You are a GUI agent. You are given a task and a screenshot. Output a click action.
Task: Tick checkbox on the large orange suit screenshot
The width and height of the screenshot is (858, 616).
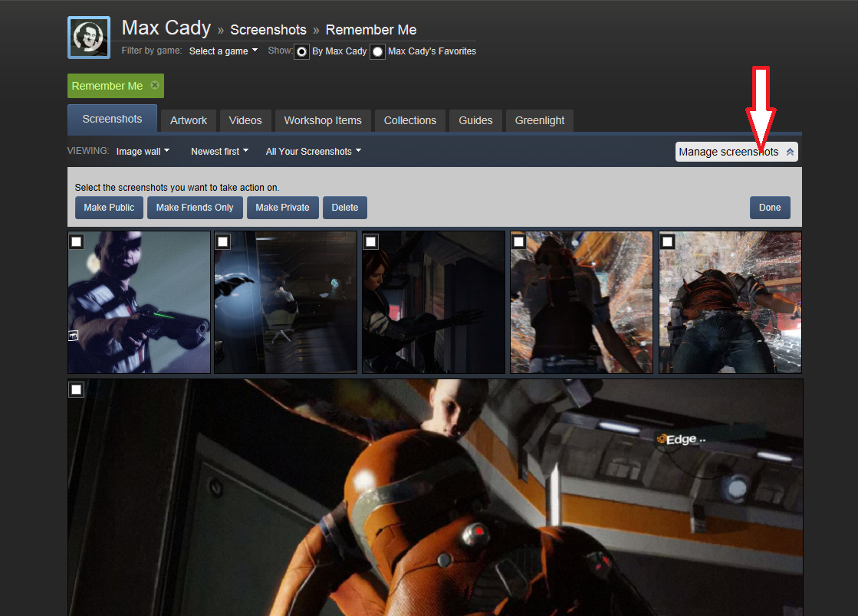pyautogui.click(x=77, y=389)
